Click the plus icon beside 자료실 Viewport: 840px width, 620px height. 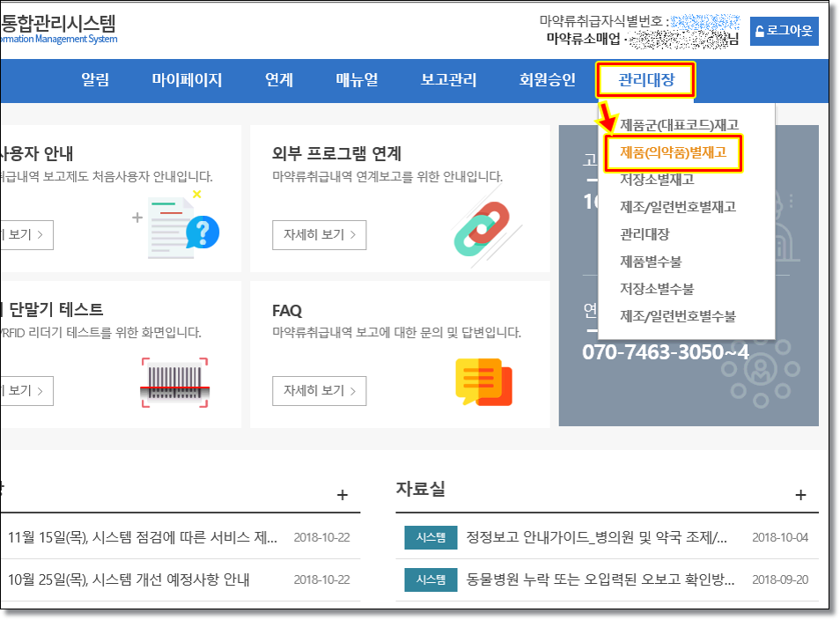click(x=799, y=495)
